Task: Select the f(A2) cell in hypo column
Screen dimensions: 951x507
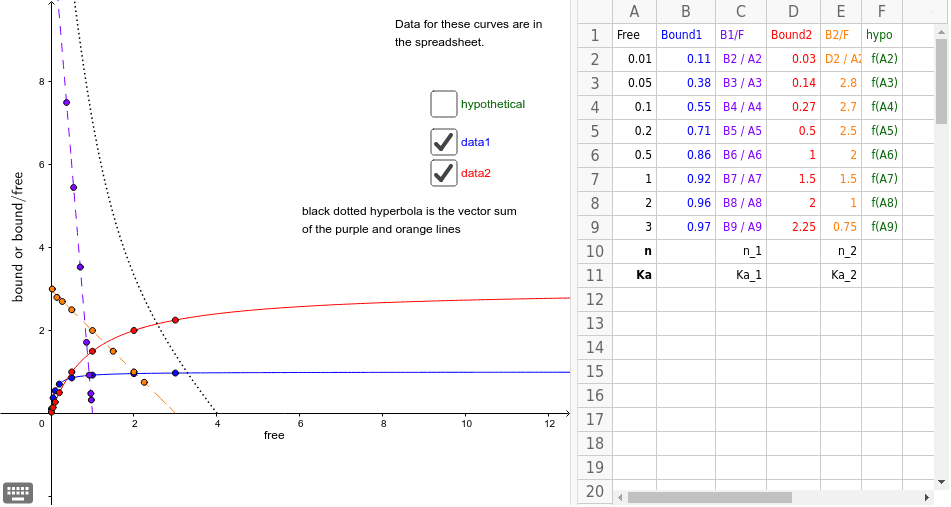Action: tap(884, 59)
